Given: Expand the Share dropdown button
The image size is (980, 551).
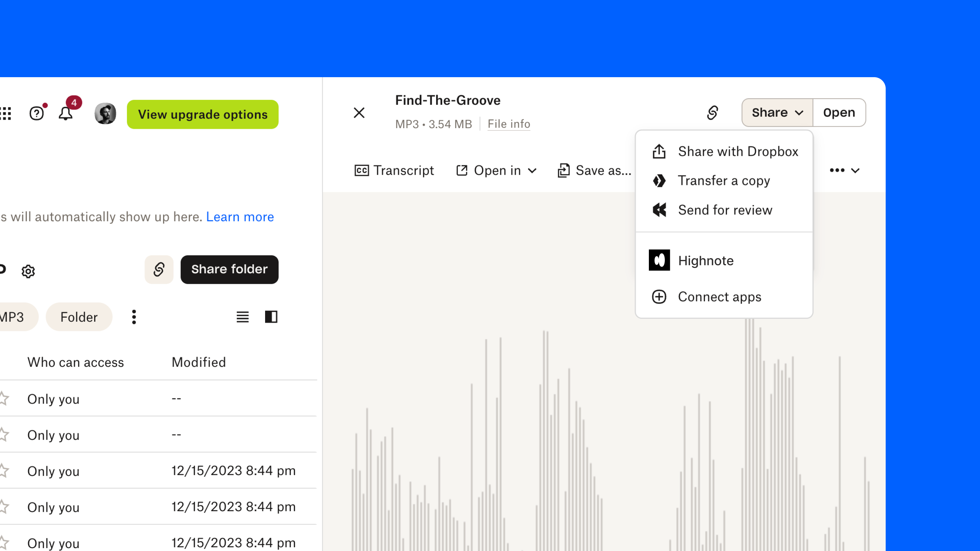Looking at the screenshot, I should pos(777,113).
